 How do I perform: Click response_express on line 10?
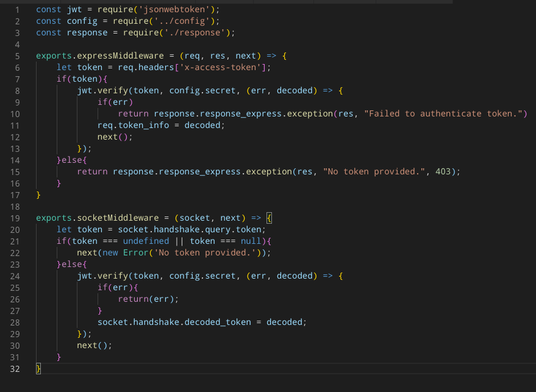[241, 114]
